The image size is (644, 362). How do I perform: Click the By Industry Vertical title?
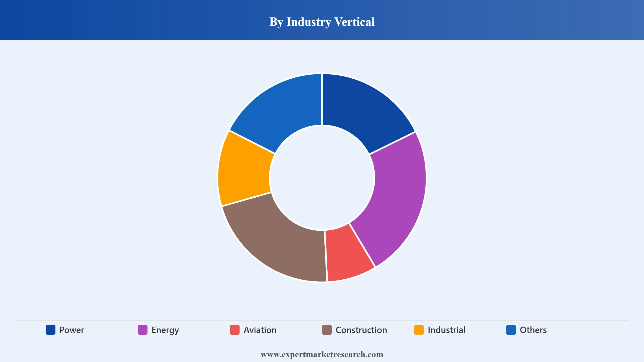(x=322, y=22)
